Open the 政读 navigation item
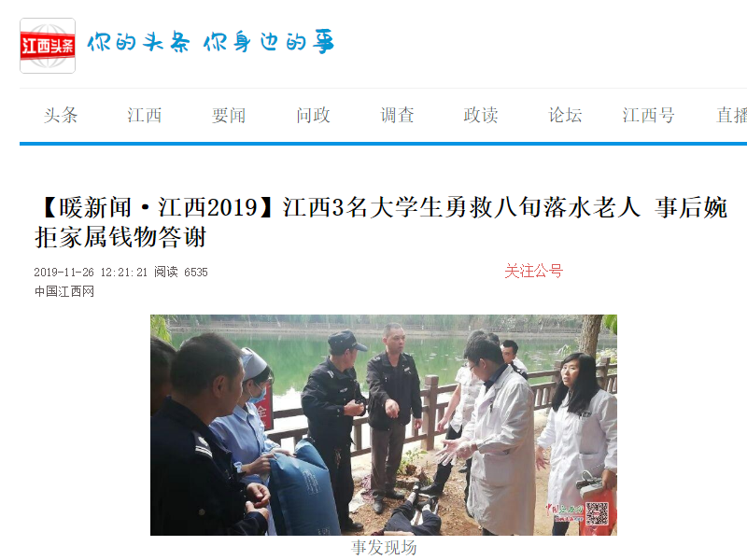The width and height of the screenshot is (747, 560). point(481,115)
